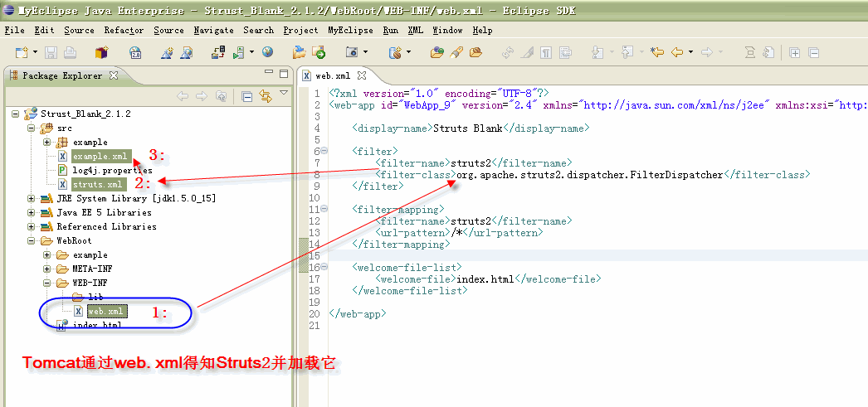Fold the filter element at line 6
Screen dimensions: 868x407
324,151
